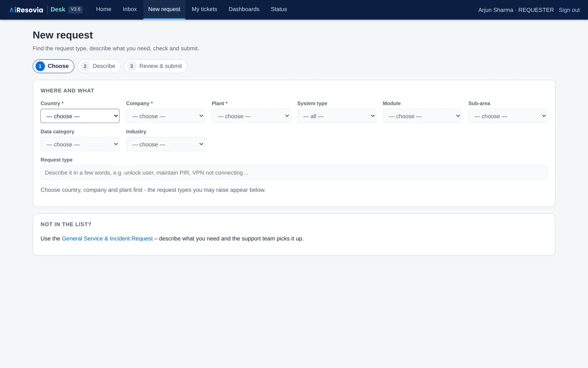588x368 pixels.
Task: Open the Industry dropdown
Action: (x=165, y=144)
